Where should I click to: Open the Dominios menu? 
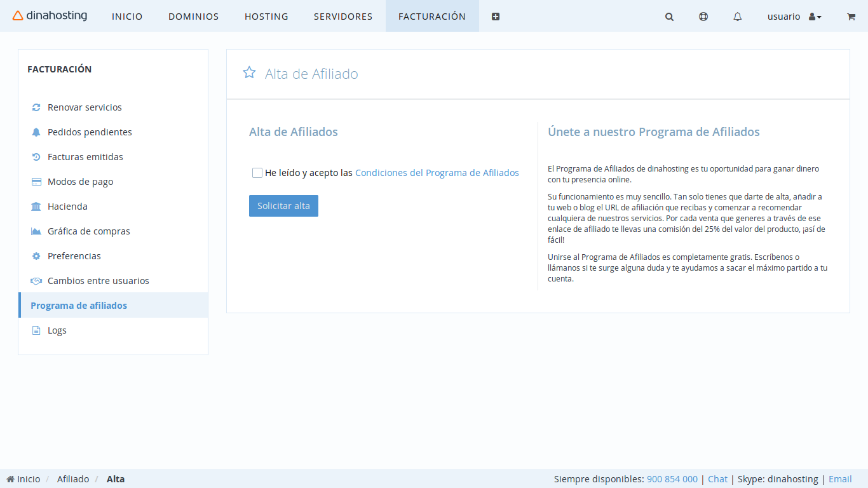click(193, 17)
